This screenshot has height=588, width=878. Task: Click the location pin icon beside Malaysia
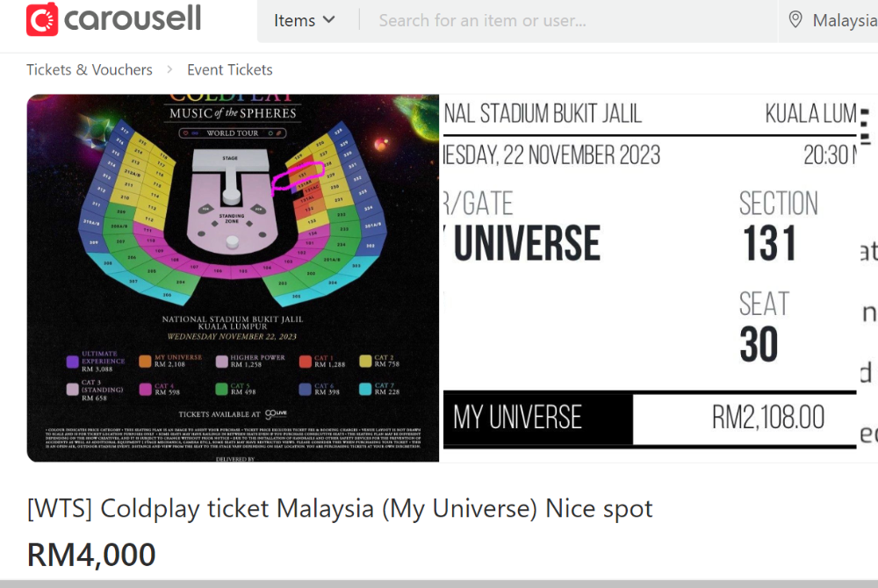coord(797,20)
